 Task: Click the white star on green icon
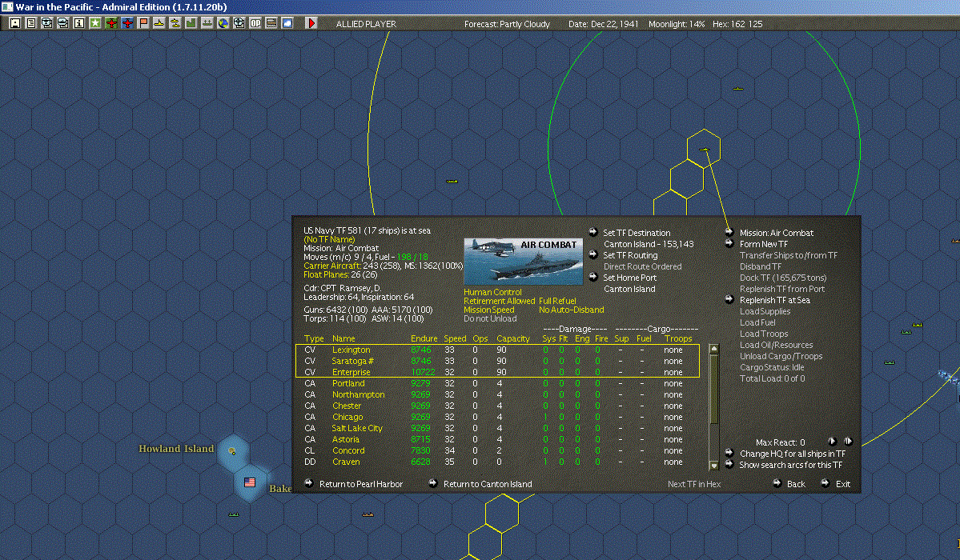tap(95, 23)
